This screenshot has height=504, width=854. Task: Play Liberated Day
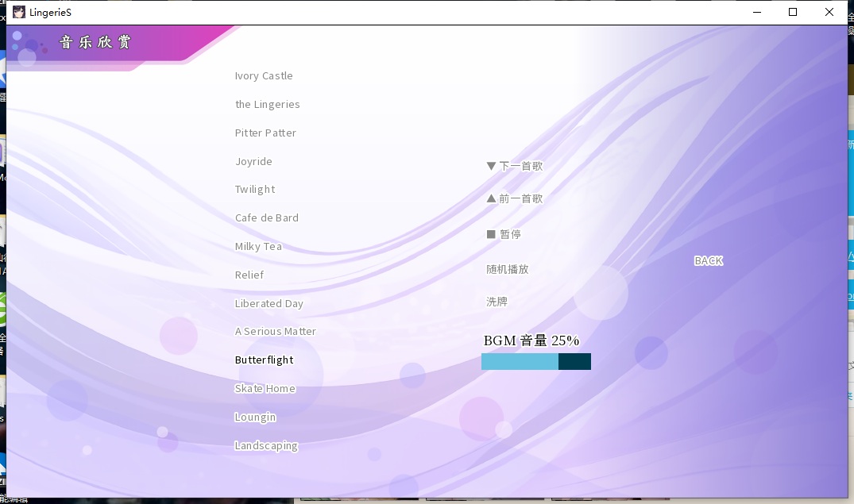(x=269, y=303)
